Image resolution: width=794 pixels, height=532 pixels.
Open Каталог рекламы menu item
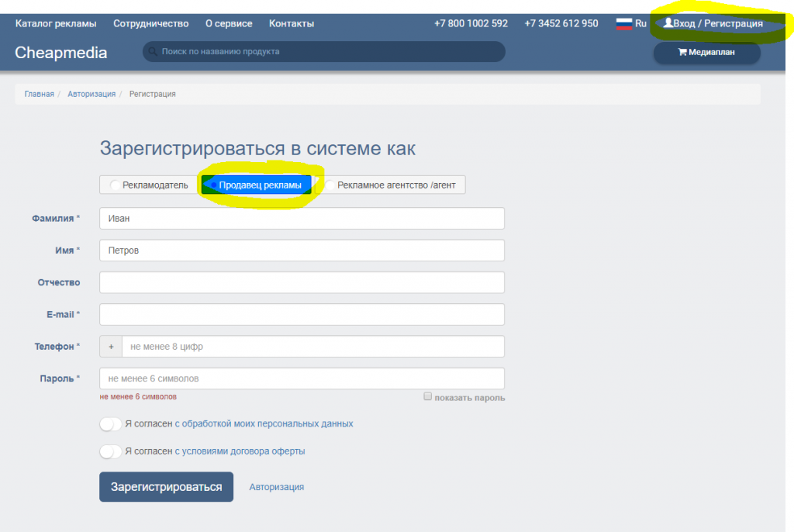tap(56, 24)
